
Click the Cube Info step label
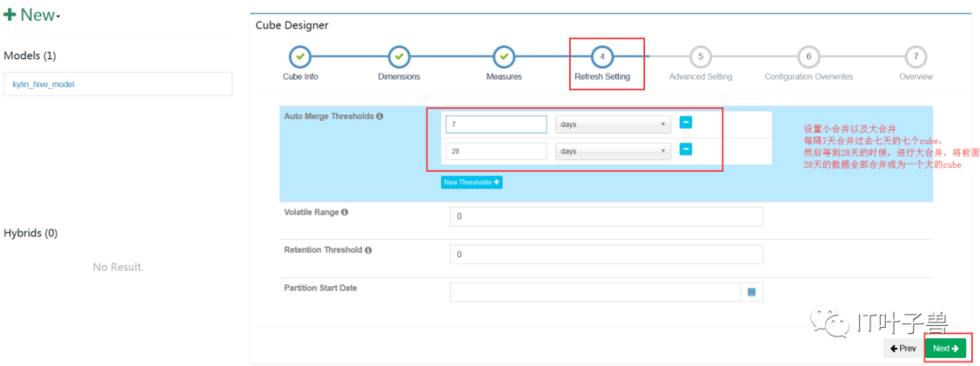pos(300,77)
